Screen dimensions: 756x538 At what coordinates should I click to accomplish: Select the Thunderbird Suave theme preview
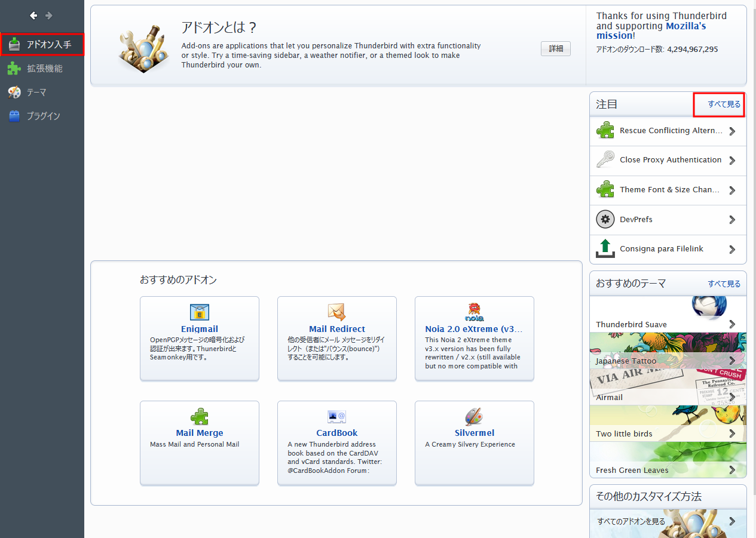tap(668, 314)
